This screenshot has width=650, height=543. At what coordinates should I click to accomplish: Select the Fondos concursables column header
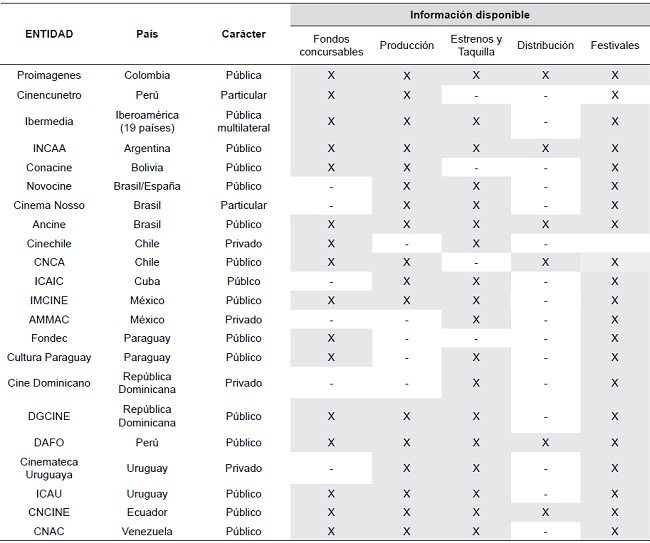pos(331,45)
